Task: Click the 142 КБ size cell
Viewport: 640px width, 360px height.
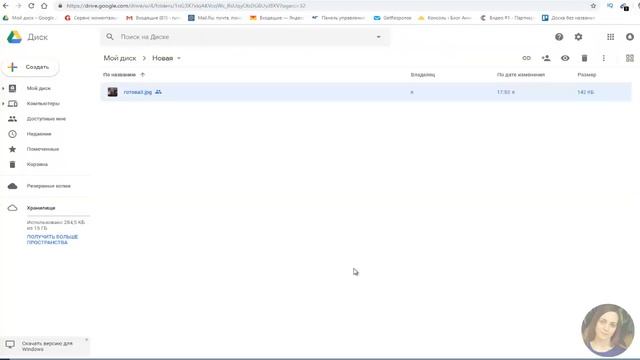Action: coord(585,92)
